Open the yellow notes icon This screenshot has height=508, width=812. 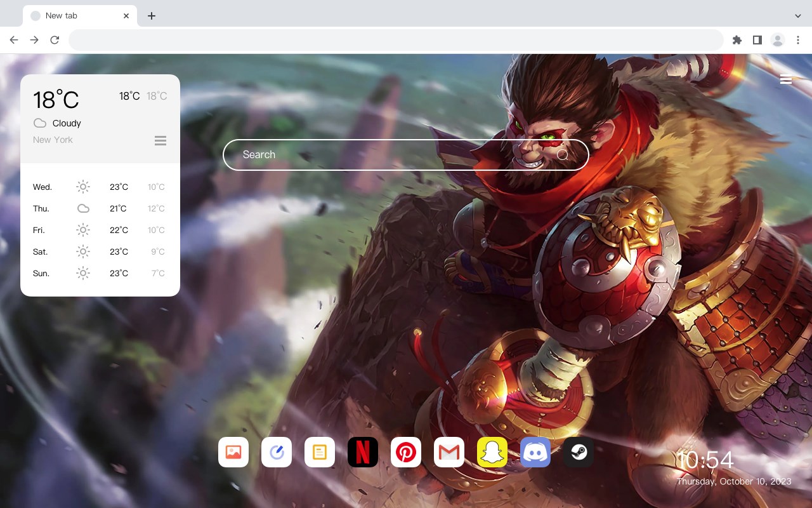click(x=320, y=452)
